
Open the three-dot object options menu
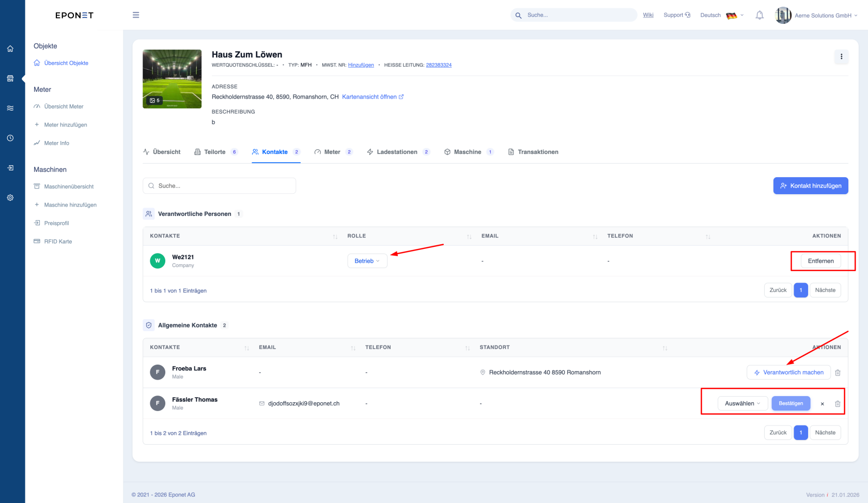pos(841,57)
